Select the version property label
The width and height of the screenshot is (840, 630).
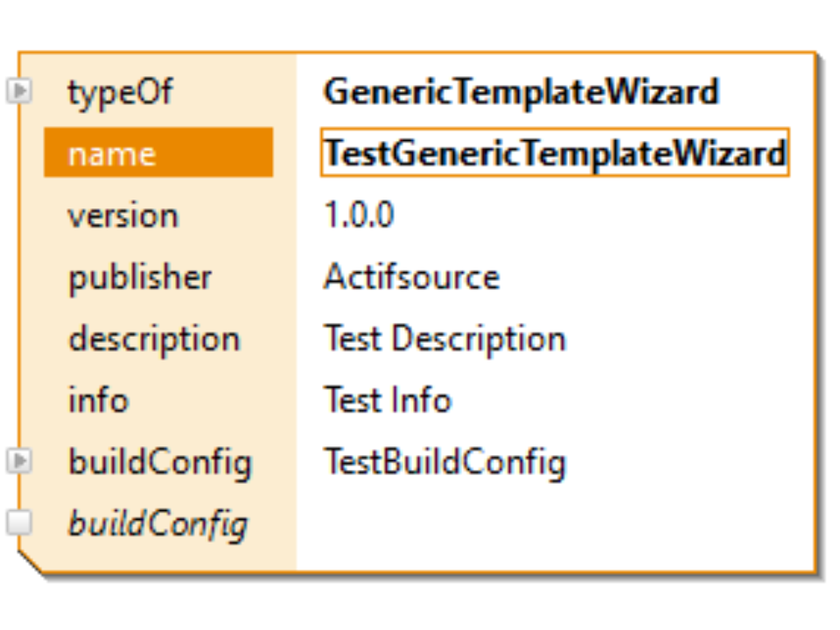[122, 215]
